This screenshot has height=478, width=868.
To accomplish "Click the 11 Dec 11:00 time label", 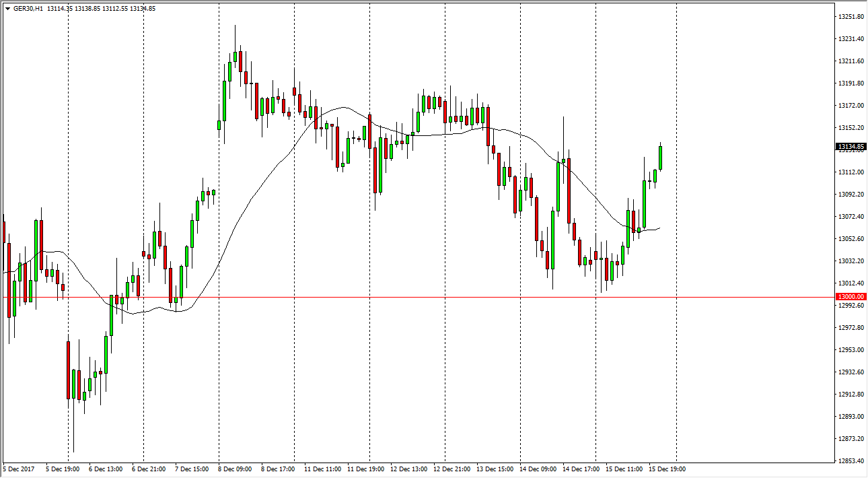I will (x=322, y=469).
